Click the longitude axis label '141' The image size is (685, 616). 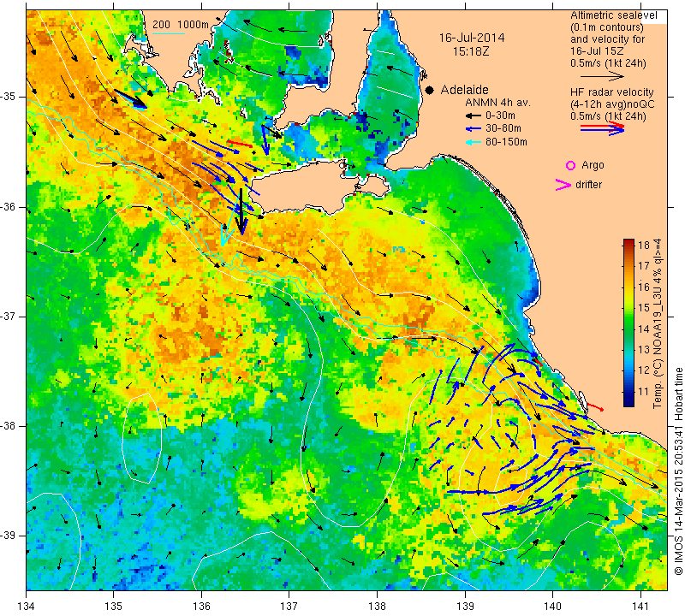point(640,607)
